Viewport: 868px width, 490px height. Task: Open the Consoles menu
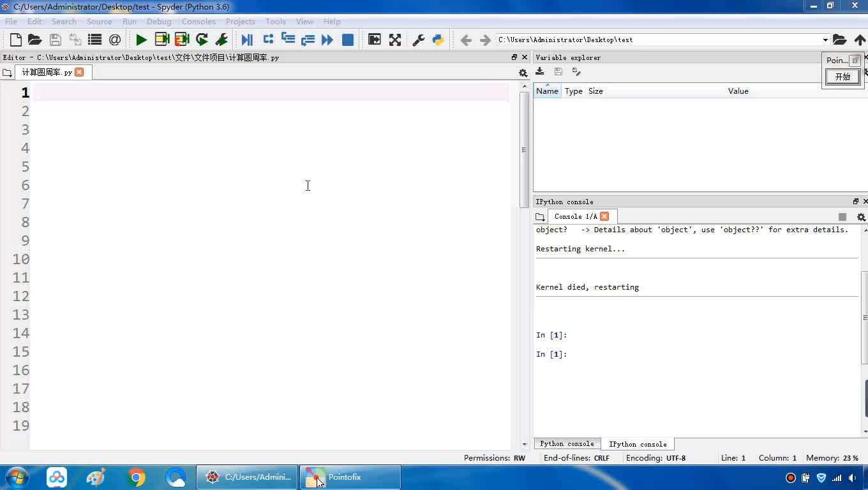click(198, 21)
